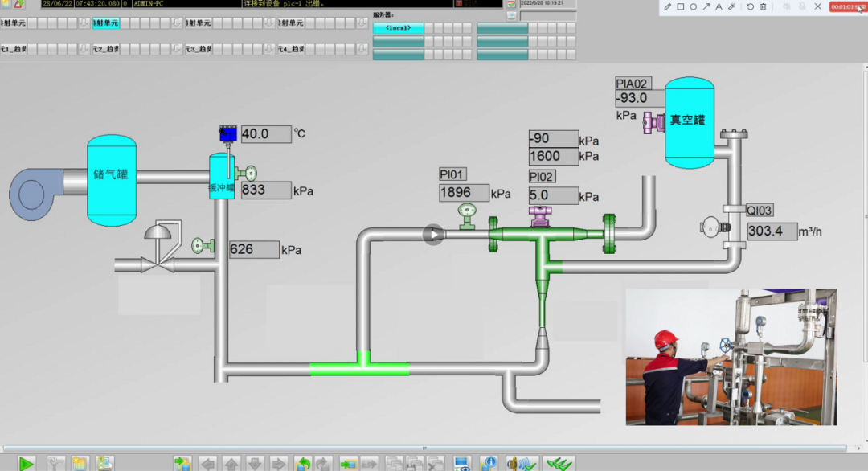Undo the last annotation
The height and width of the screenshot is (471, 868).
(x=750, y=6)
